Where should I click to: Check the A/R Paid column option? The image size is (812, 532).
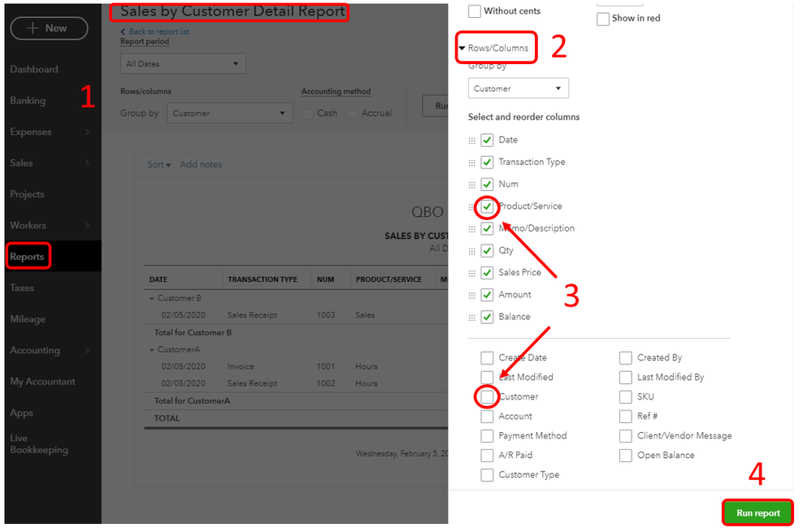[487, 456]
